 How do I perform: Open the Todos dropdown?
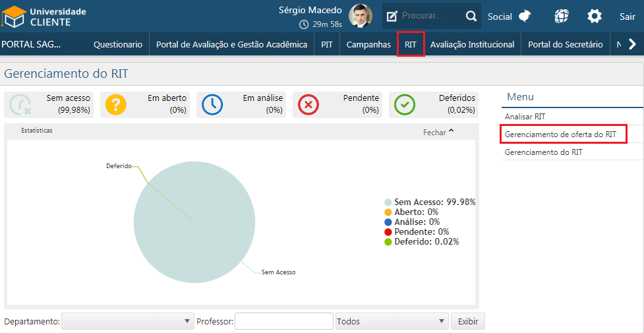[x=392, y=321]
